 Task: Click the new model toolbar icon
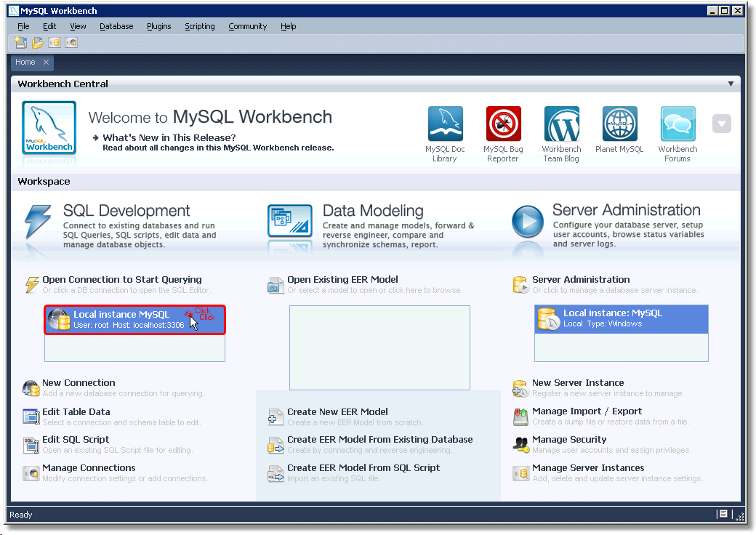point(20,42)
